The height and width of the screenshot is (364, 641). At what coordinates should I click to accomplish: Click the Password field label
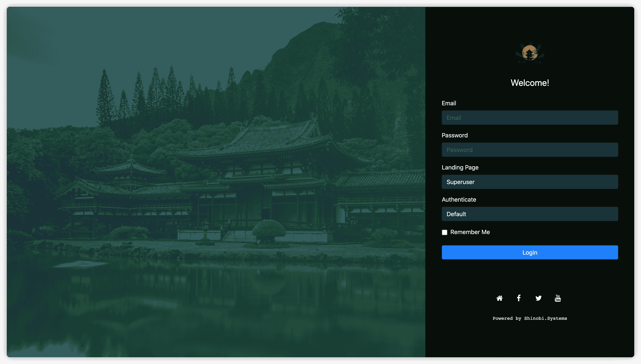point(454,135)
